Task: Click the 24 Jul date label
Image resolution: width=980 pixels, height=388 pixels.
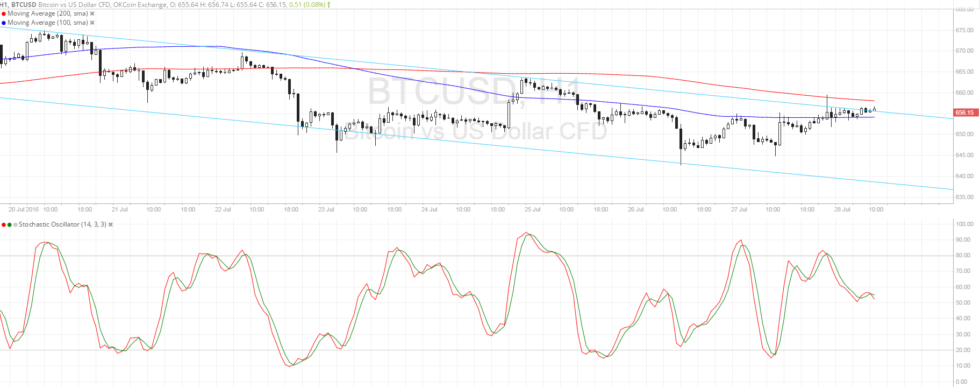Action: (430, 209)
